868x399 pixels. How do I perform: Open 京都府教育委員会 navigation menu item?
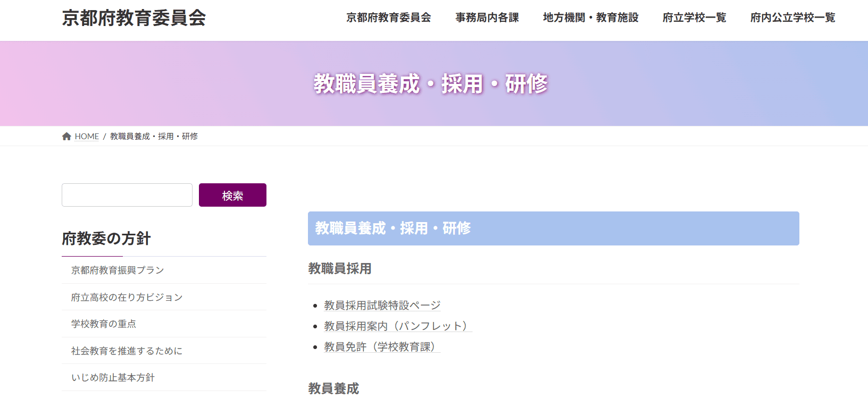pyautogui.click(x=389, y=18)
